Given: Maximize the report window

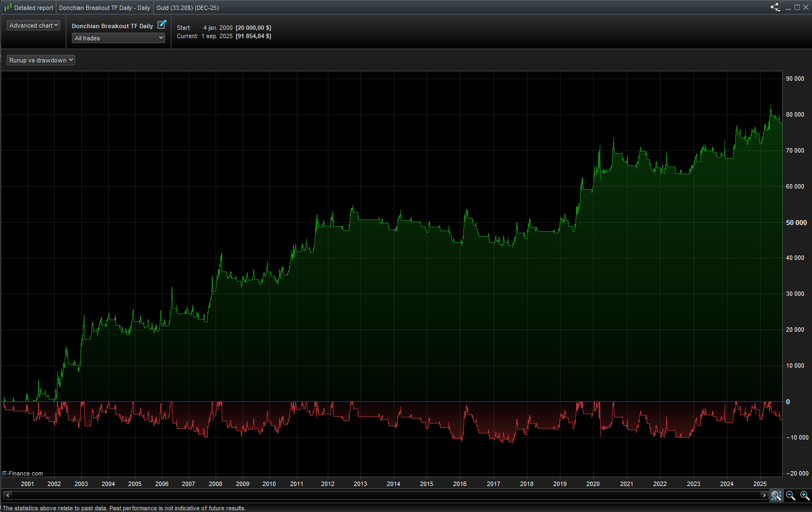Looking at the screenshot, I should click(x=797, y=7).
